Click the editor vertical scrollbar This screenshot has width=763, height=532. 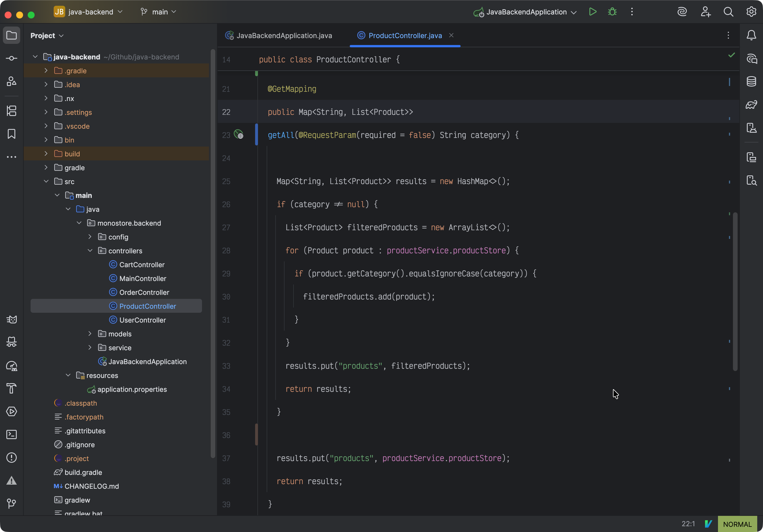[x=735, y=291]
